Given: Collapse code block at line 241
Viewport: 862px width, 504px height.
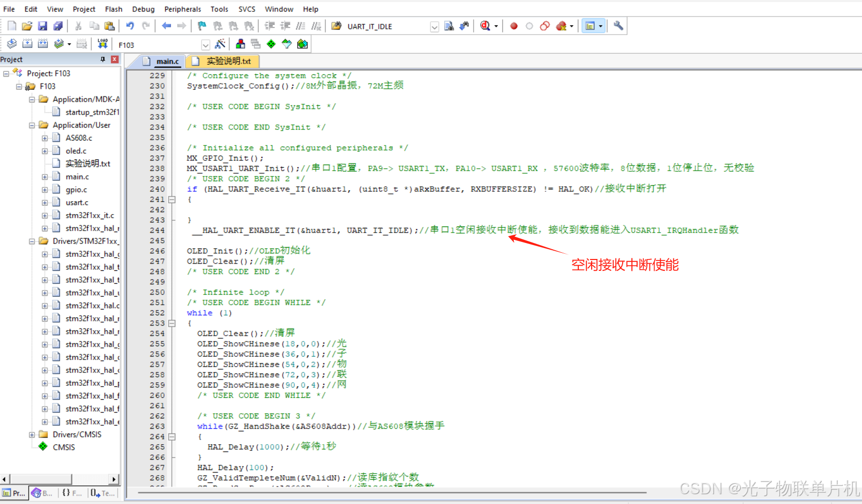Looking at the screenshot, I should pyautogui.click(x=172, y=200).
